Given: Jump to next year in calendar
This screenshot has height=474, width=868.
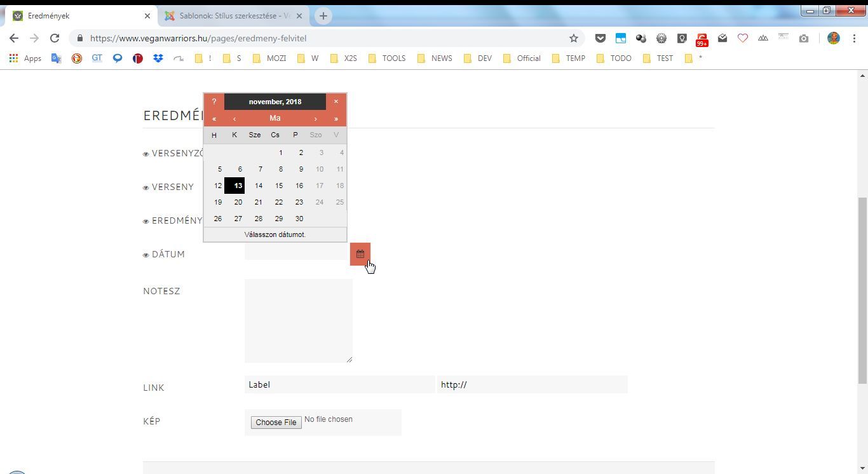Looking at the screenshot, I should pyautogui.click(x=336, y=119).
